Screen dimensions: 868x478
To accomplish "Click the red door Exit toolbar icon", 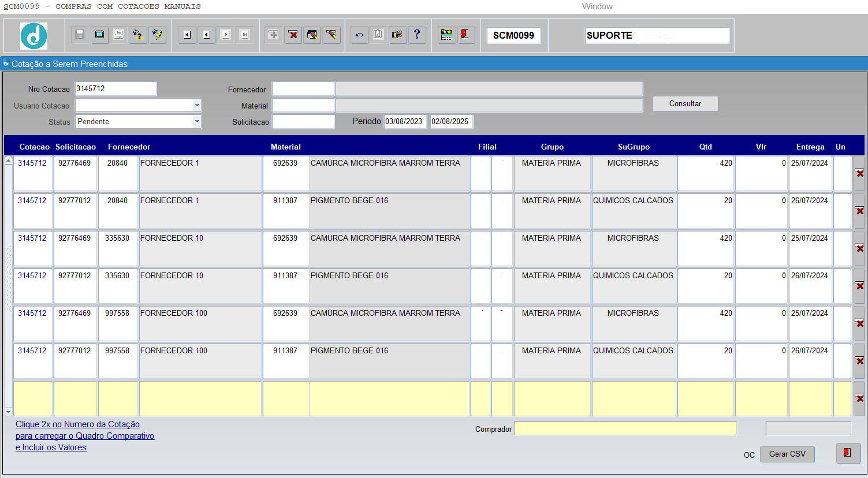I will 465,35.
